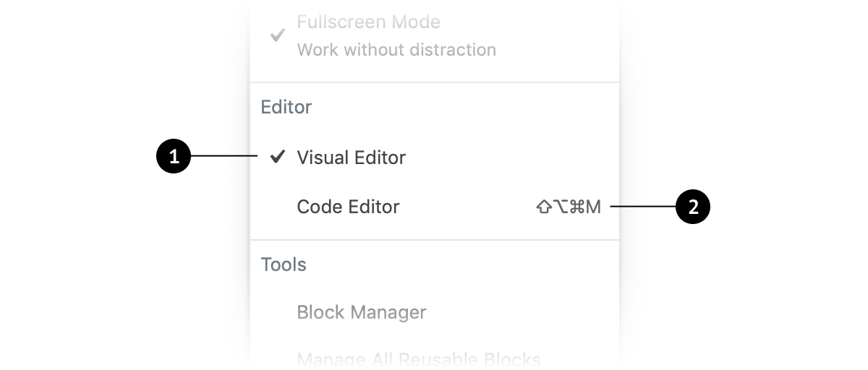Click the Fullscreen Mode label text
The image size is (868, 370).
click(369, 22)
